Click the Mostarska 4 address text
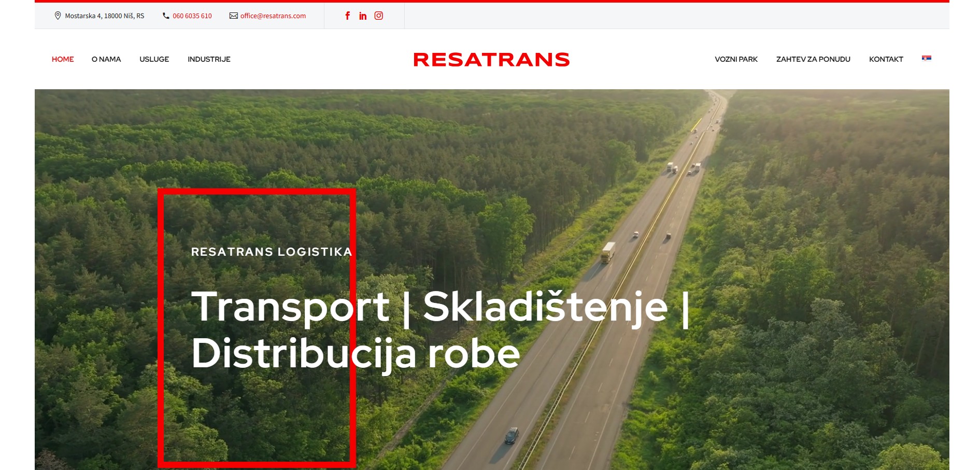This screenshot has width=980, height=470. coord(105,16)
